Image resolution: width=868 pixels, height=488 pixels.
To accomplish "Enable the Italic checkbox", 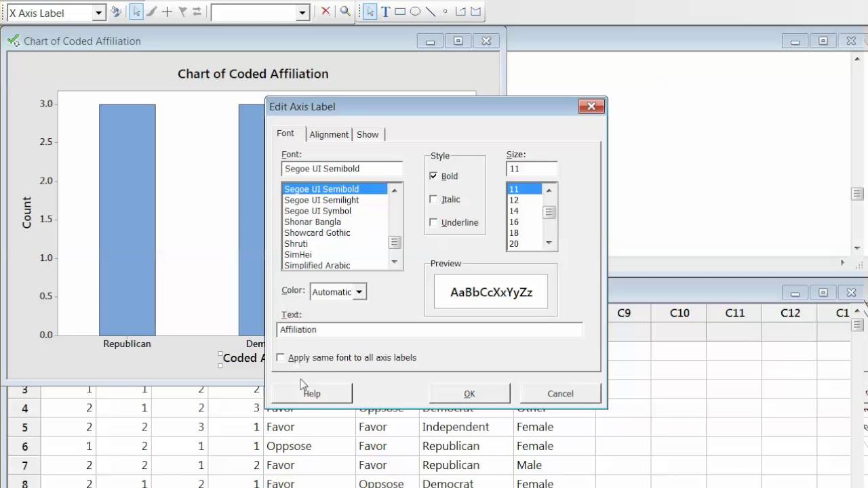I will click(433, 199).
